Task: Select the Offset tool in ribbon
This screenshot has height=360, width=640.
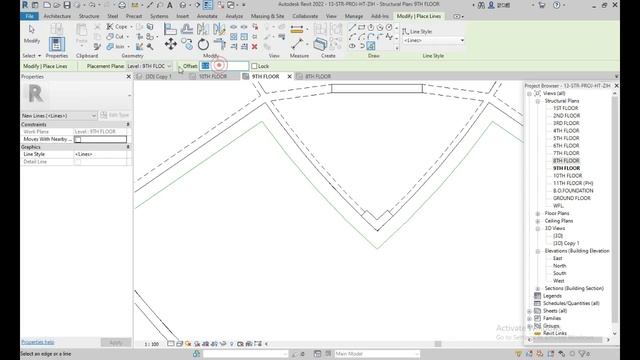Action: click(187, 29)
